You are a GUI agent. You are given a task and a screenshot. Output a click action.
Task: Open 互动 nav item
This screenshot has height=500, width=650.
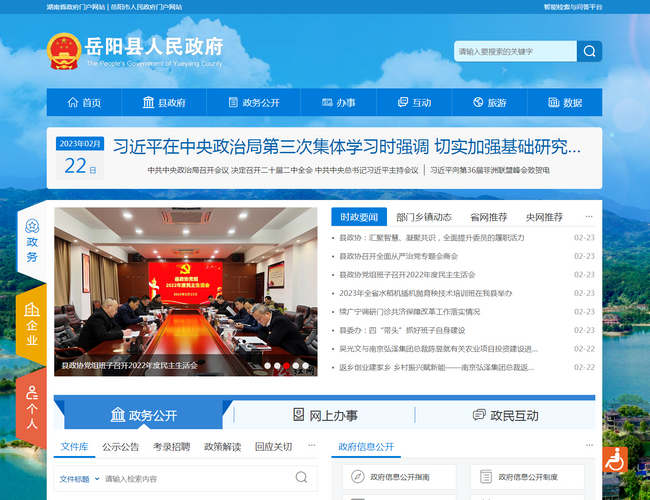pyautogui.click(x=415, y=102)
